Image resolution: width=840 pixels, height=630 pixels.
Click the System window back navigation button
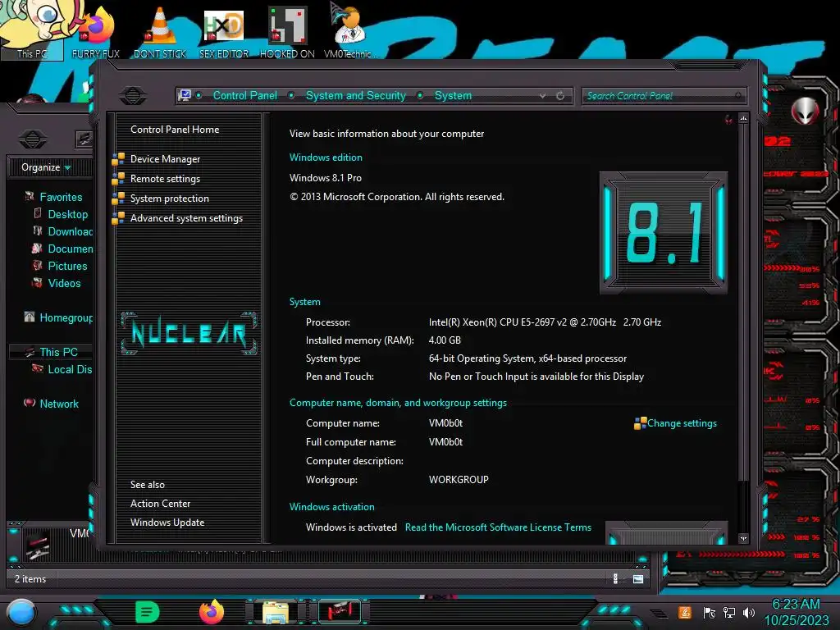click(133, 95)
